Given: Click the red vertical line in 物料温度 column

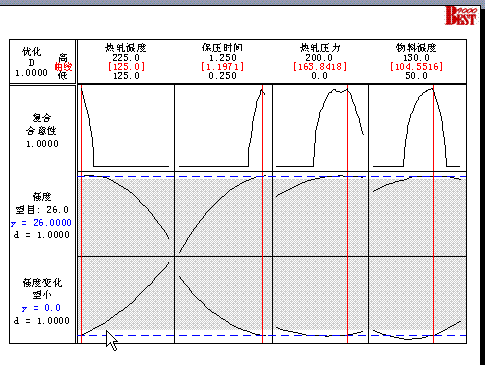Looking at the screenshot, I should click(x=433, y=213).
